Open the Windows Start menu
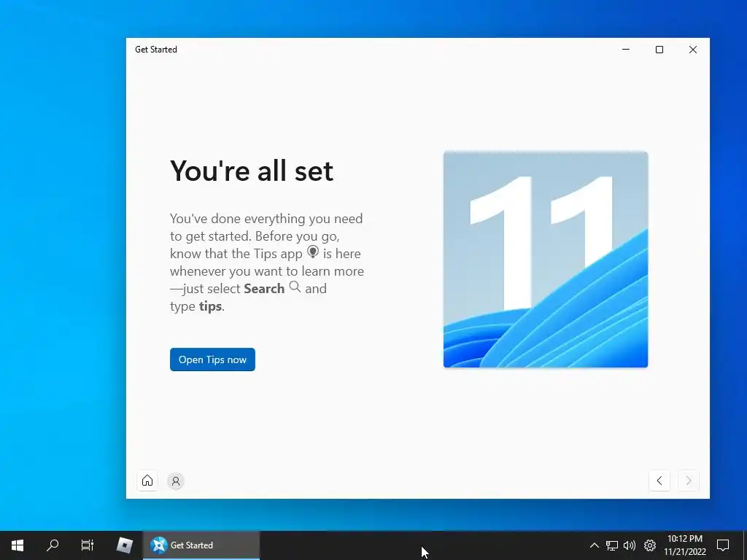This screenshot has height=560, width=747. pos(18,545)
